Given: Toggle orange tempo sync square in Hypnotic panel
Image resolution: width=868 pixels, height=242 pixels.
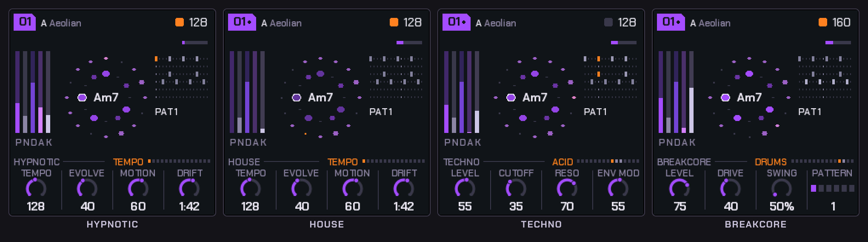Looking at the screenshot, I should [180, 22].
